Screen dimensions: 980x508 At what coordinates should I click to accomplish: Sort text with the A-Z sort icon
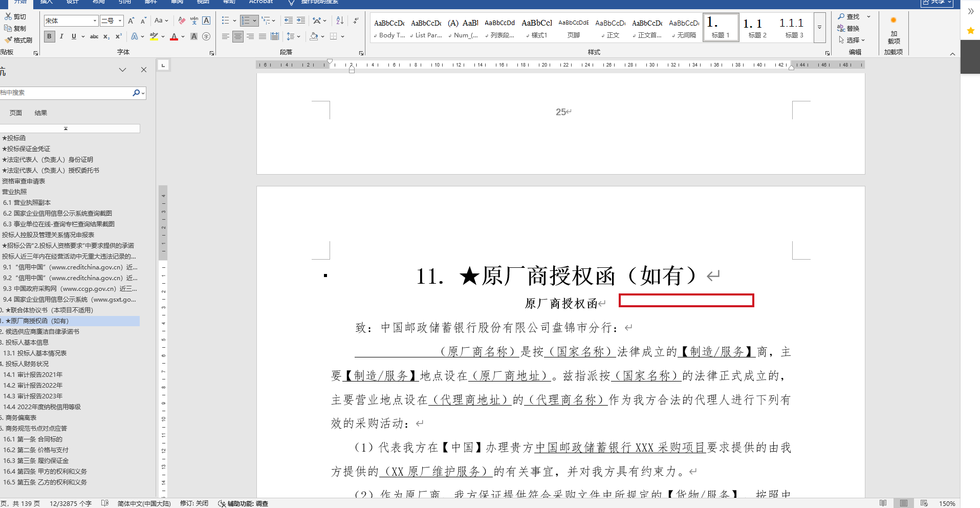click(340, 20)
